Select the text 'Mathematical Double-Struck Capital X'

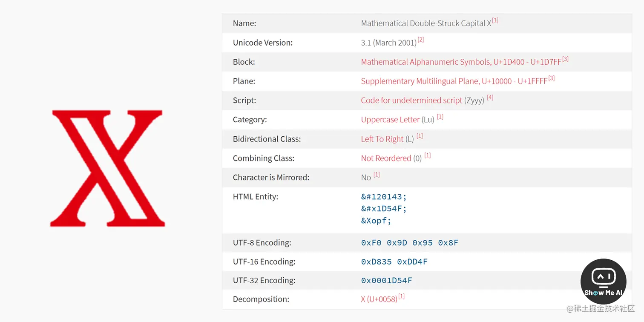[426, 23]
